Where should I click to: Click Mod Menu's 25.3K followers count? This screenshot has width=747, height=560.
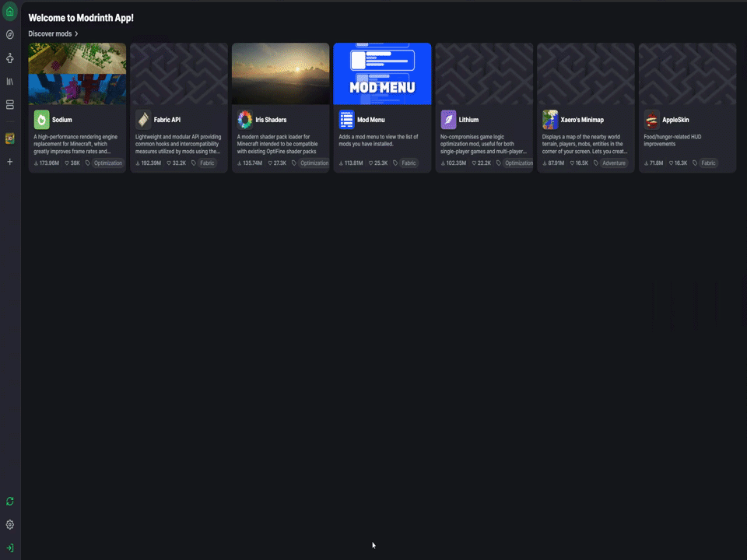(x=378, y=163)
